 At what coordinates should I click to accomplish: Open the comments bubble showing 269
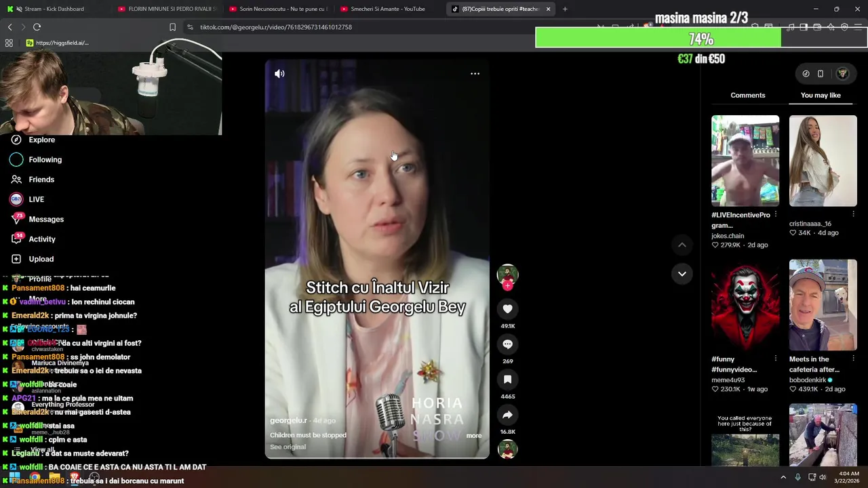[507, 344]
